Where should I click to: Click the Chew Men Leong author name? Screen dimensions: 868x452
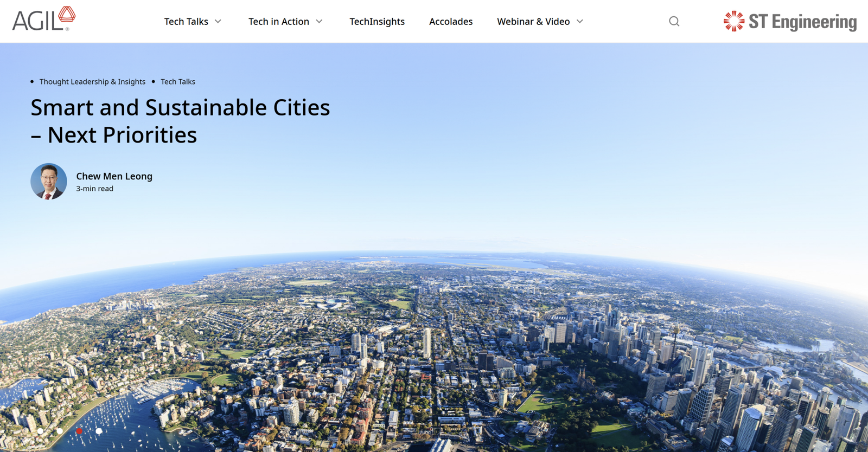[x=114, y=176]
